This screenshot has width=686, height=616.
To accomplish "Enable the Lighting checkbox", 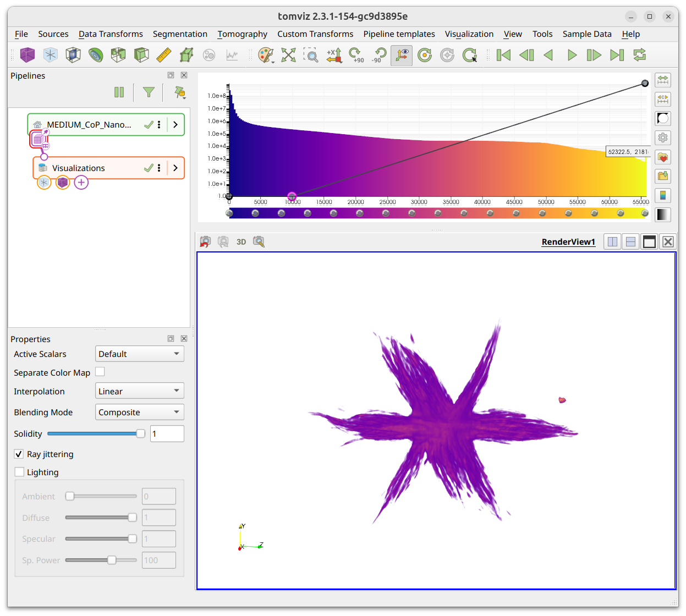I will (19, 472).
